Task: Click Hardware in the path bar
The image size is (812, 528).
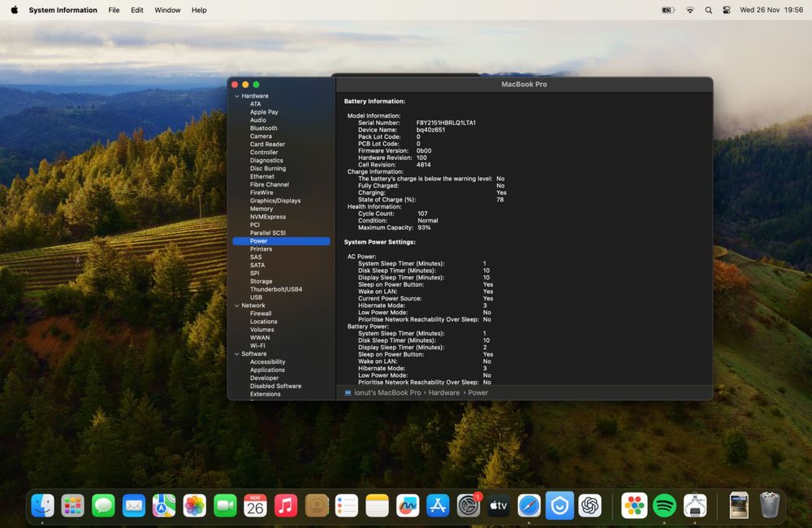Action: click(x=444, y=393)
